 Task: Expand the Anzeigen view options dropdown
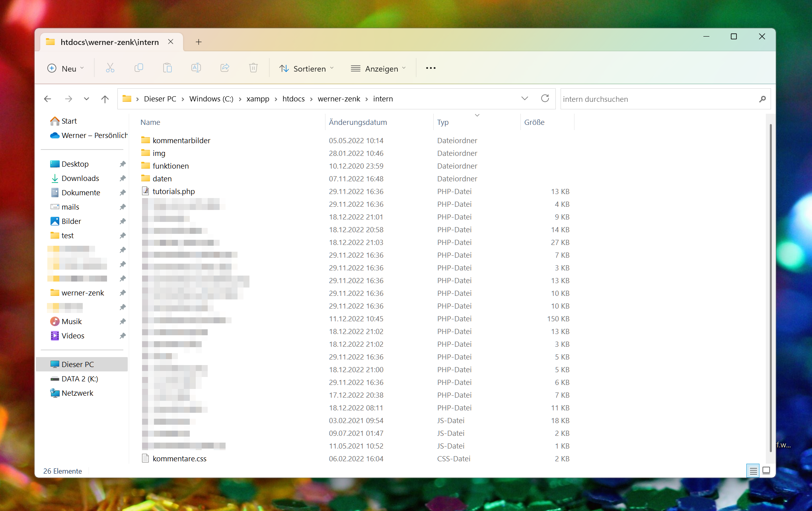[x=378, y=68]
